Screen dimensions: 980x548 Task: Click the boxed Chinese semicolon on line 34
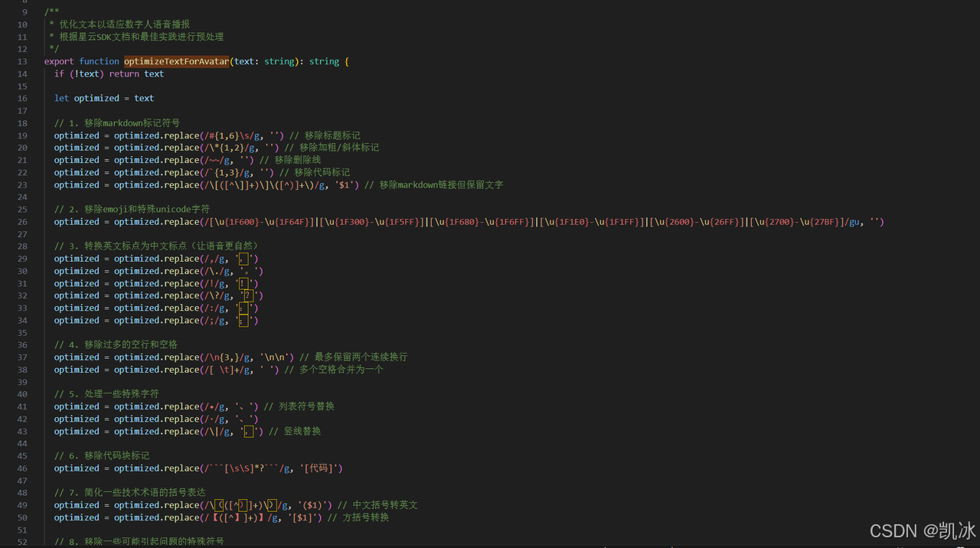tap(244, 320)
